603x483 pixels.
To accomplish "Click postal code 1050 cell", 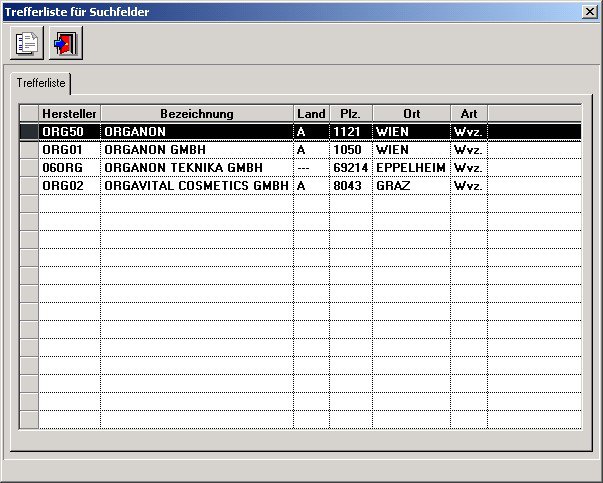I will (350, 150).
